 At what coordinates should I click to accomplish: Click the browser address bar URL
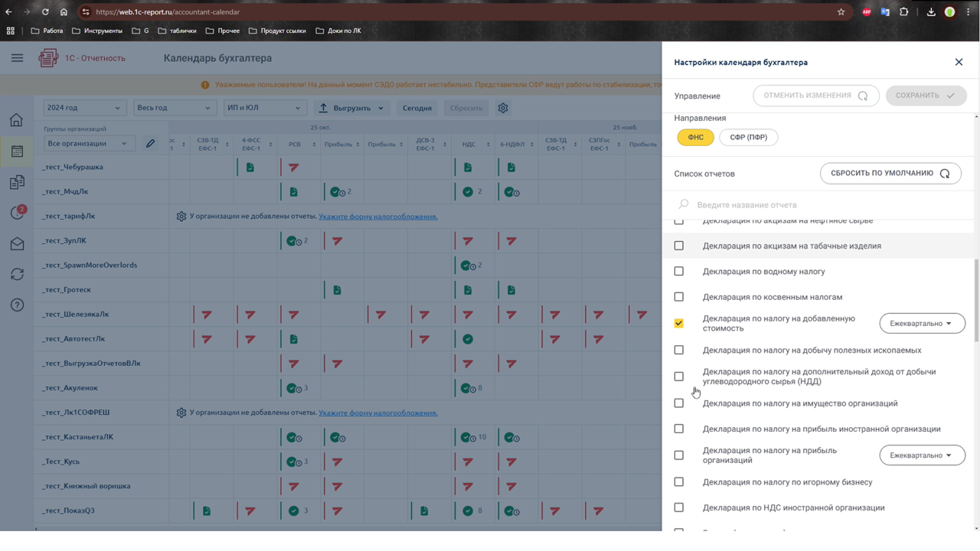tap(168, 12)
